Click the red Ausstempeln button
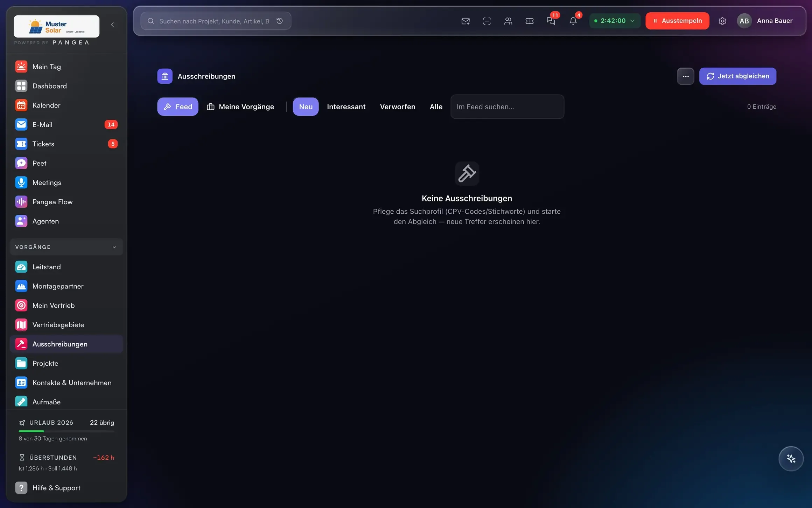This screenshot has height=508, width=812. 677,21
